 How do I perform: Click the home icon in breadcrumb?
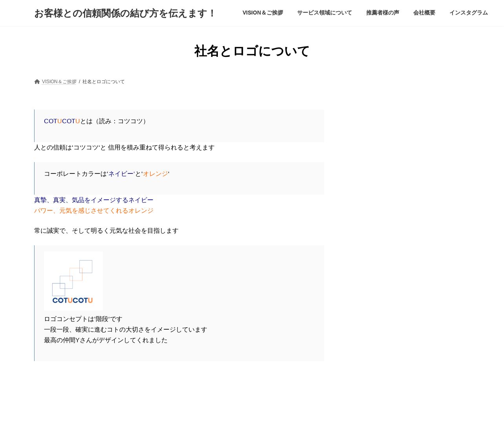click(37, 82)
